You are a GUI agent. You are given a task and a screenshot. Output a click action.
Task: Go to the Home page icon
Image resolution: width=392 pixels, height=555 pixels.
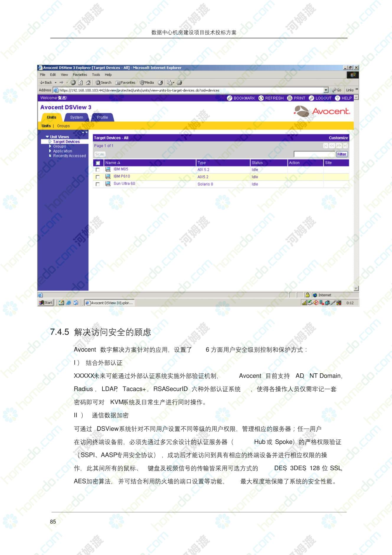click(x=88, y=83)
